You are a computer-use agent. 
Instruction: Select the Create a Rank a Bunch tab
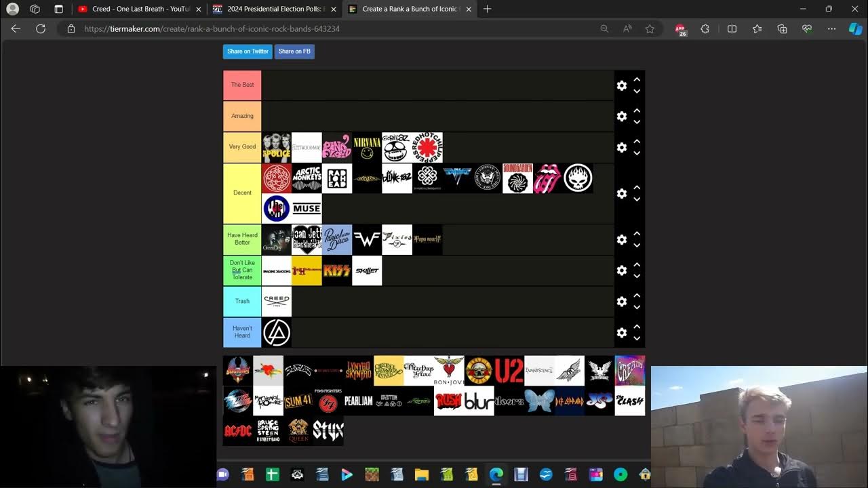410,9
